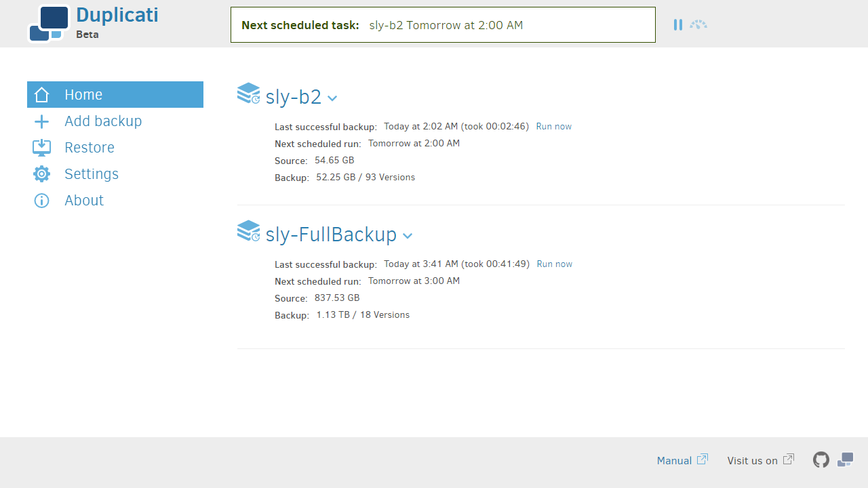Click the Next scheduled task status box
This screenshot has width=868, height=488.
pyautogui.click(x=443, y=25)
